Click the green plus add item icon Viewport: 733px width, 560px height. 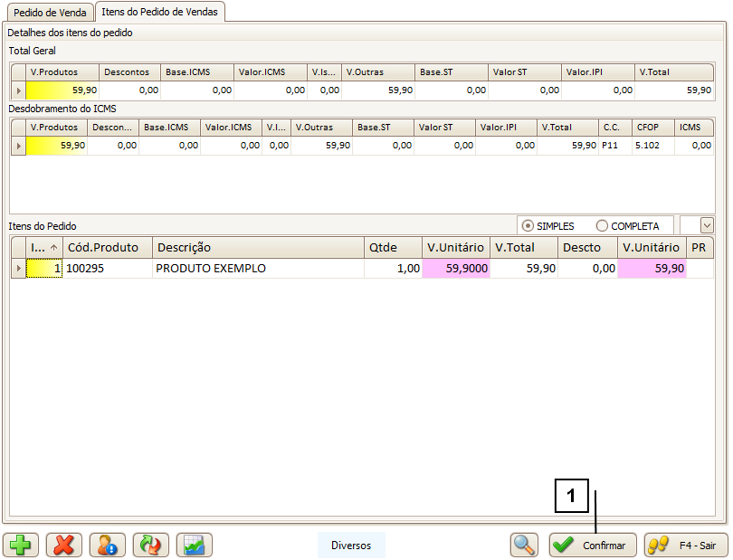[21, 545]
